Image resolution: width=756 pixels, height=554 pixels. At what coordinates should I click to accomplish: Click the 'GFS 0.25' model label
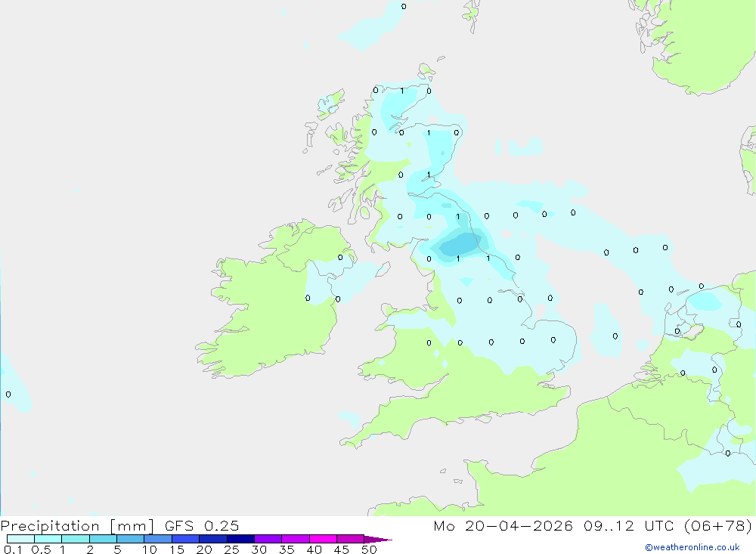point(202,525)
